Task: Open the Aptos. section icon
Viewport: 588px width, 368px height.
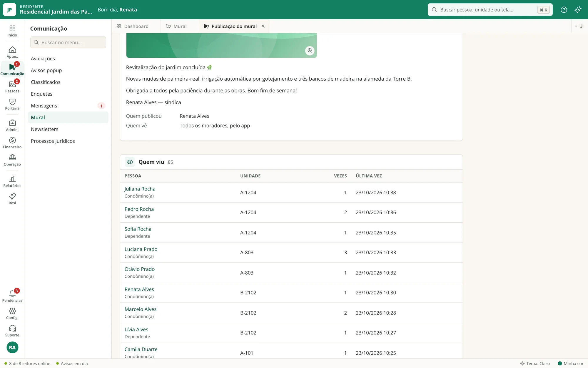Action: (12, 52)
